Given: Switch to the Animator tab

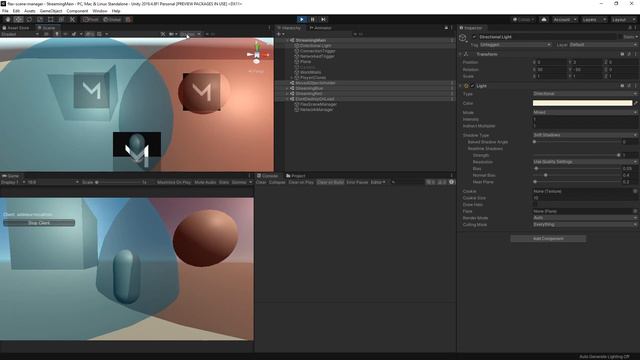Looking at the screenshot, I should [x=321, y=28].
